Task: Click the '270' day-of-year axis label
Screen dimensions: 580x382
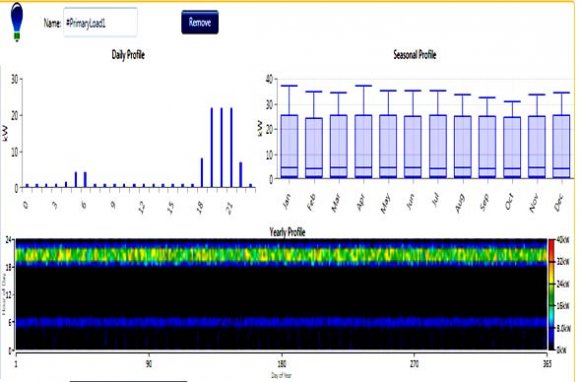Action: pos(414,364)
